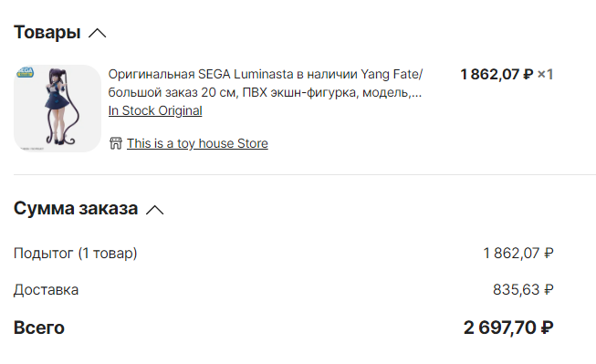Screen dimensions: 596x364
Task: Click the total amount 2 697,70 ₽
Action: pyautogui.click(x=508, y=328)
